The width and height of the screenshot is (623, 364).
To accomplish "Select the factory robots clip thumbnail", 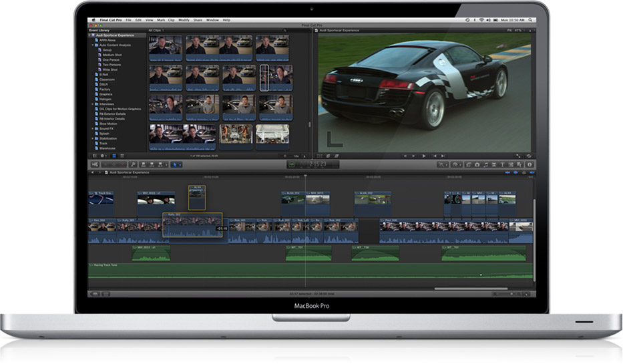I will pyautogui.click(x=236, y=134).
